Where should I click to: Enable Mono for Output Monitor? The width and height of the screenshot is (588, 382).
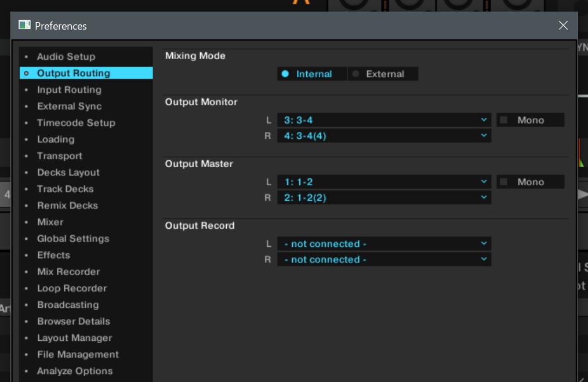529,120
